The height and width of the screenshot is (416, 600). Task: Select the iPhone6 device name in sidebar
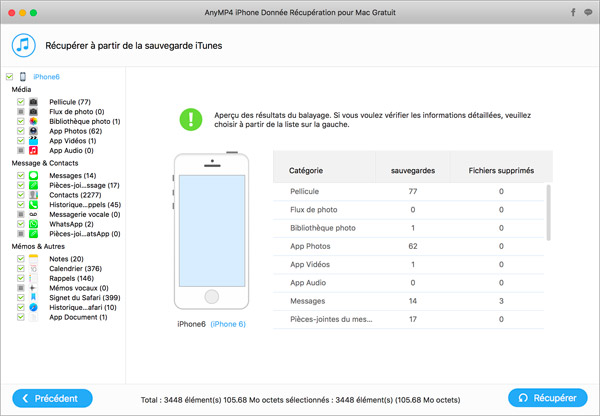[x=46, y=77]
